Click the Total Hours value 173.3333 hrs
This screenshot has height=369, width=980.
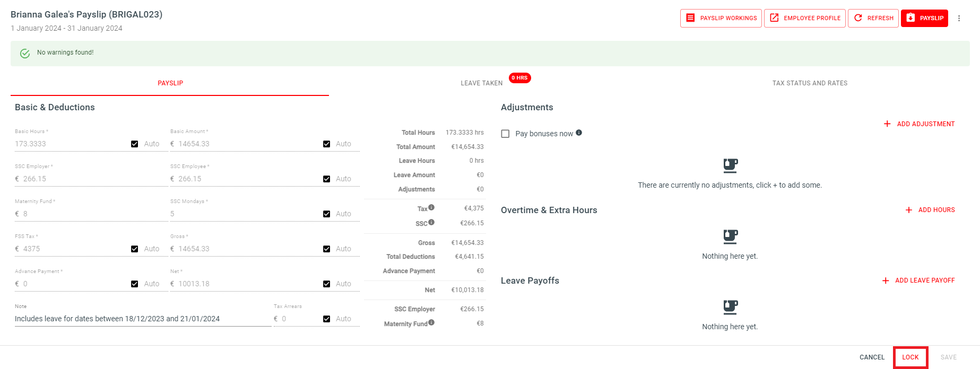pyautogui.click(x=464, y=133)
